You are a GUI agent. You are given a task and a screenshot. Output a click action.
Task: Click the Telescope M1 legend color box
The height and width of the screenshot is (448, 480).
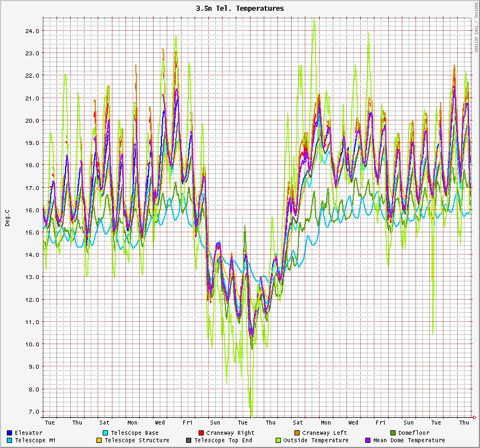click(x=10, y=441)
